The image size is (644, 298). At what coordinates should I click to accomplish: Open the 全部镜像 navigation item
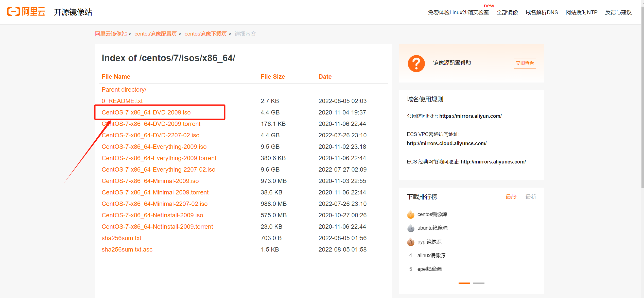point(507,12)
